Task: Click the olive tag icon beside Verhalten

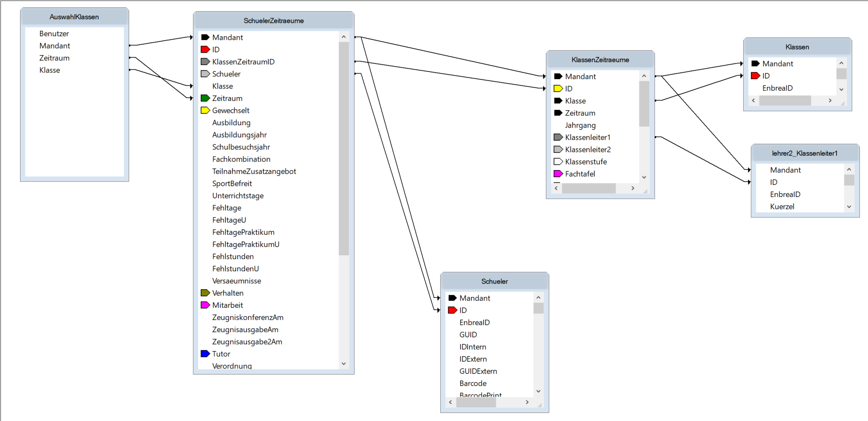Action: tap(205, 293)
